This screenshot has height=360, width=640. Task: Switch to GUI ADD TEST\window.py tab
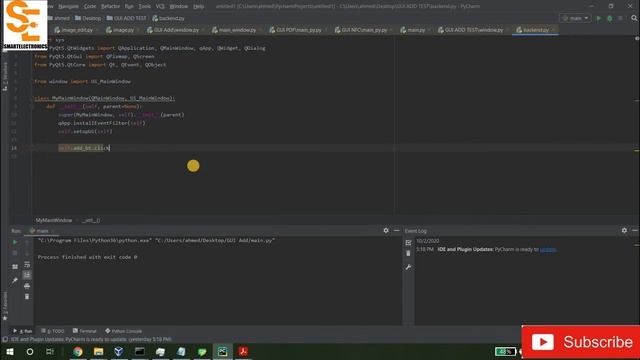tap(473, 30)
